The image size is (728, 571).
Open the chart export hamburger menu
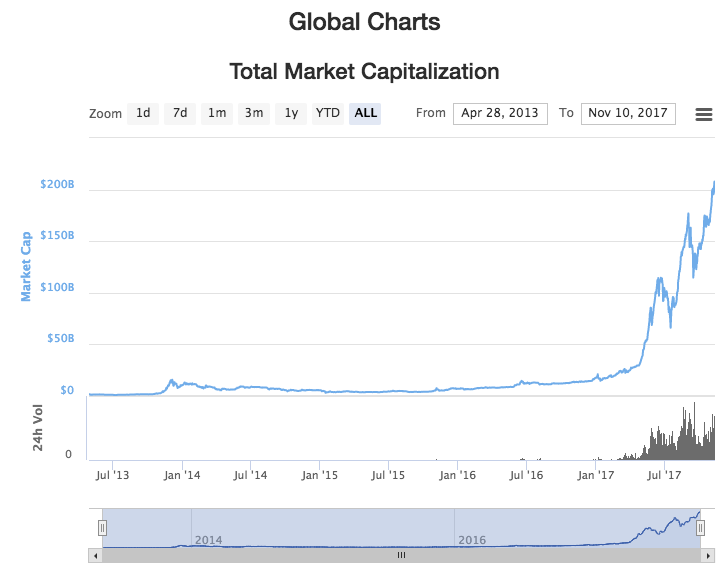703,114
